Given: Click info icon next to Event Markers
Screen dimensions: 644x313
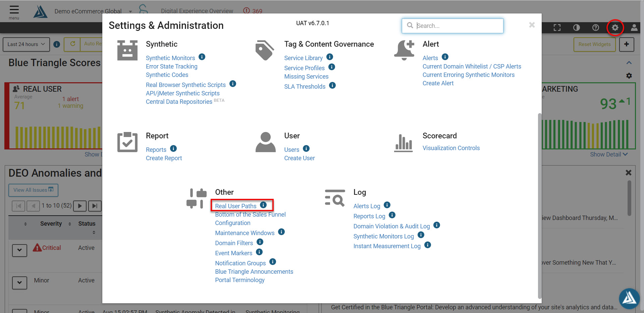Looking at the screenshot, I should pyautogui.click(x=259, y=252).
